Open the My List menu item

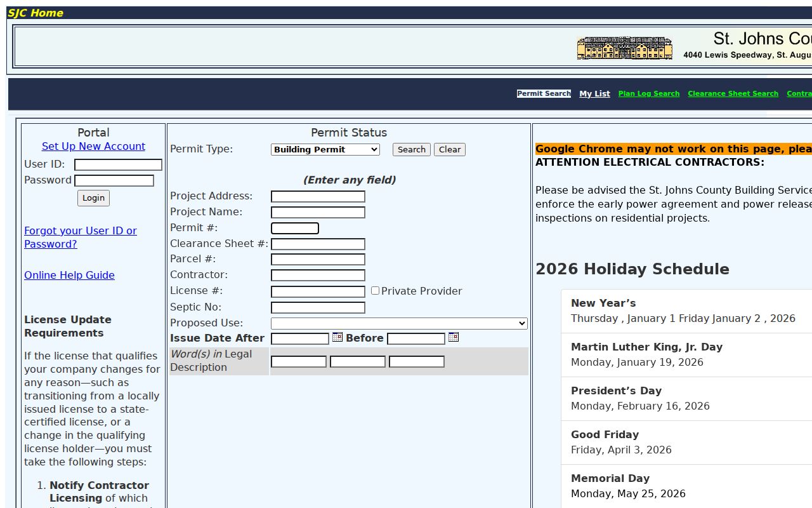594,93
